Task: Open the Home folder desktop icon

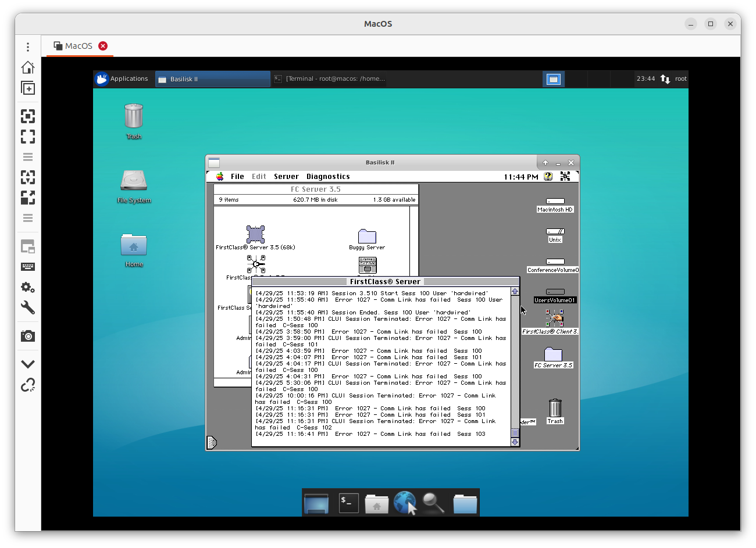Action: 134,245
